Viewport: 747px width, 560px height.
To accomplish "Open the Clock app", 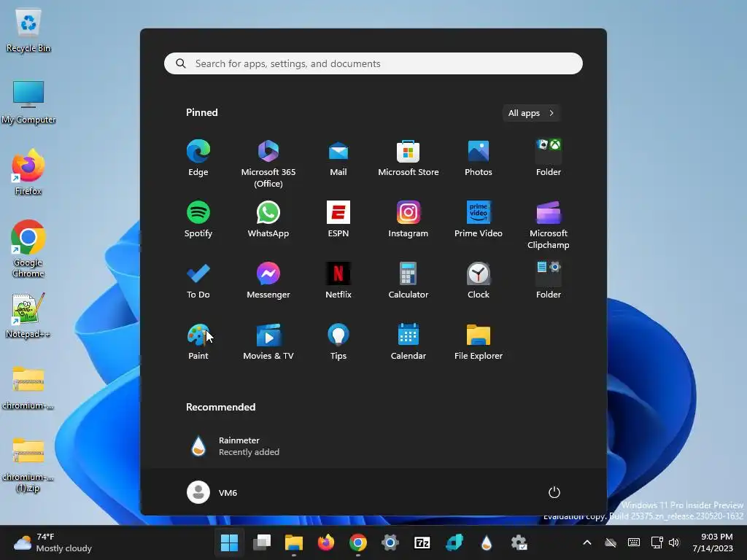I will click(479, 281).
